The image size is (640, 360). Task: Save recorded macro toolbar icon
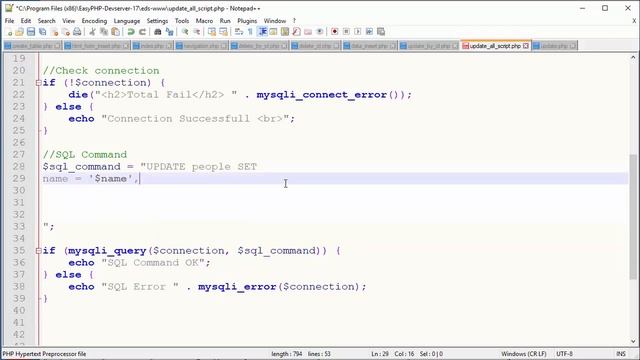click(x=381, y=32)
